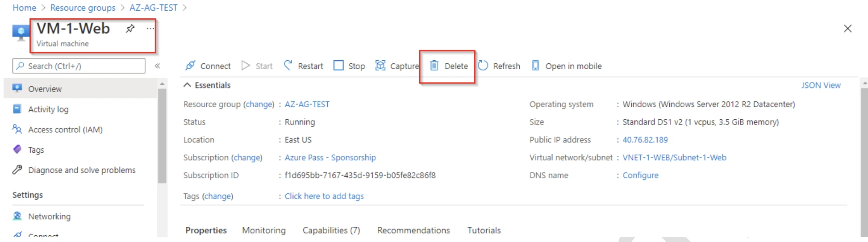This screenshot has height=242, width=868.
Task: Click the search magnifier icon in sidebar
Action: click(x=20, y=66)
